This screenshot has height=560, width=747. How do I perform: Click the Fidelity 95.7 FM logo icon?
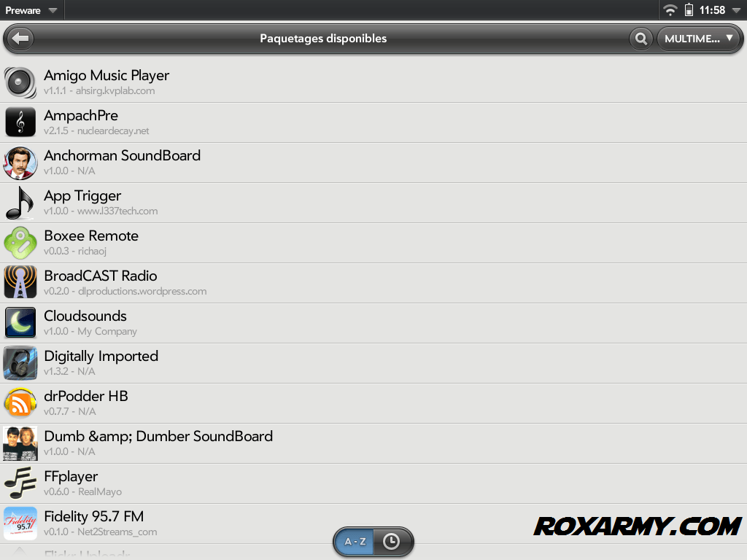(20, 524)
